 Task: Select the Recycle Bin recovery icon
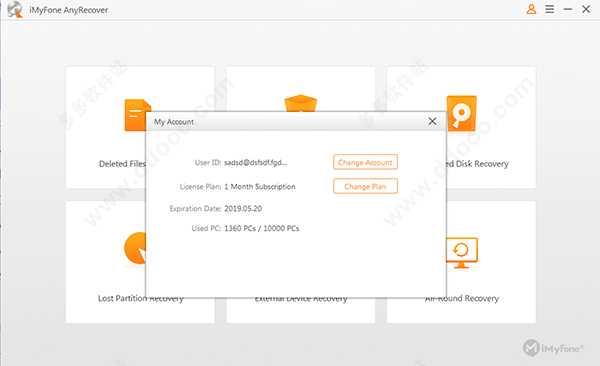pos(301,103)
